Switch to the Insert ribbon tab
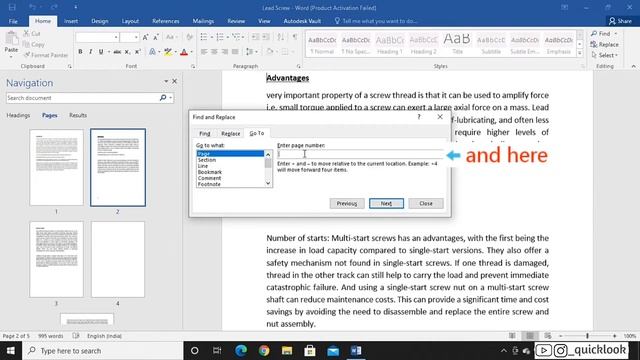This screenshot has height=360, width=640. pyautogui.click(x=71, y=21)
